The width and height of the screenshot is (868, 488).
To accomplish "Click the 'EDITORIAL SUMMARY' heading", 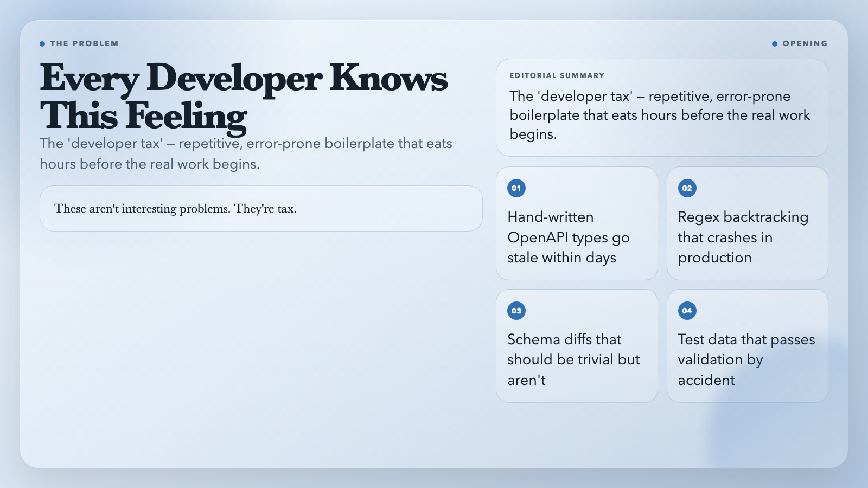I will pos(557,76).
